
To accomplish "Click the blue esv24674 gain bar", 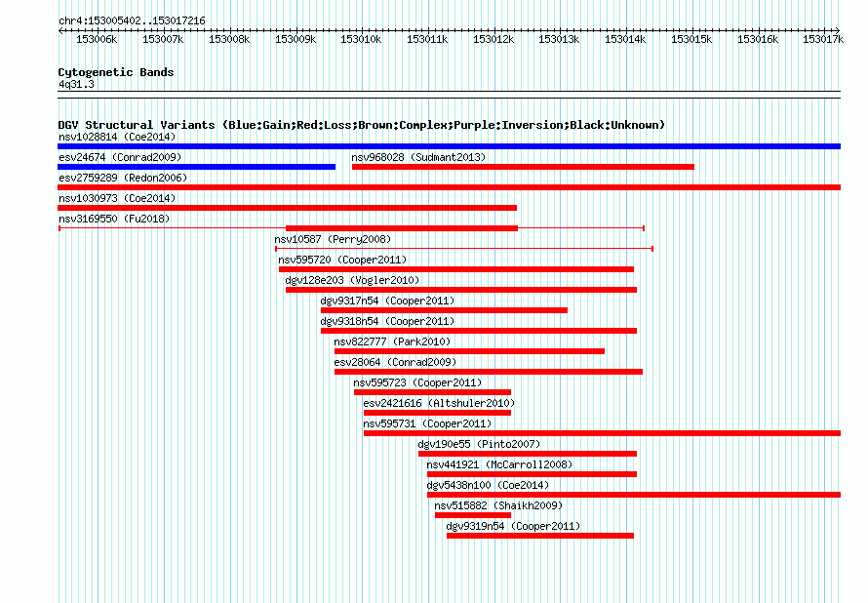I will [196, 167].
